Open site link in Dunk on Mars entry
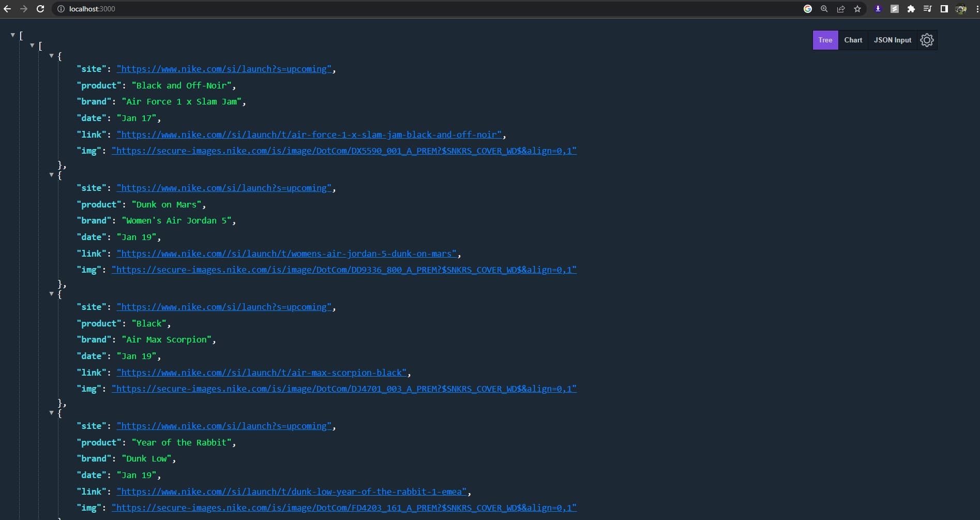The image size is (980, 520). click(x=224, y=188)
